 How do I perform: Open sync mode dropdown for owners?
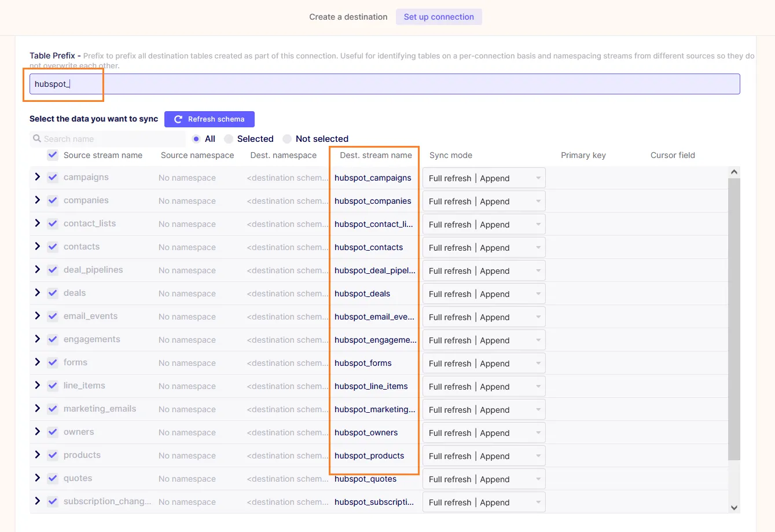point(484,433)
